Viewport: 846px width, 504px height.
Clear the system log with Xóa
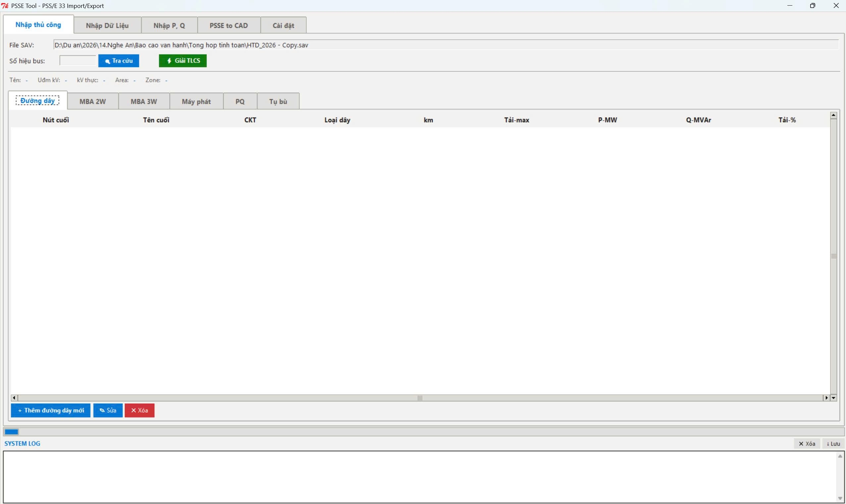pyautogui.click(x=807, y=443)
